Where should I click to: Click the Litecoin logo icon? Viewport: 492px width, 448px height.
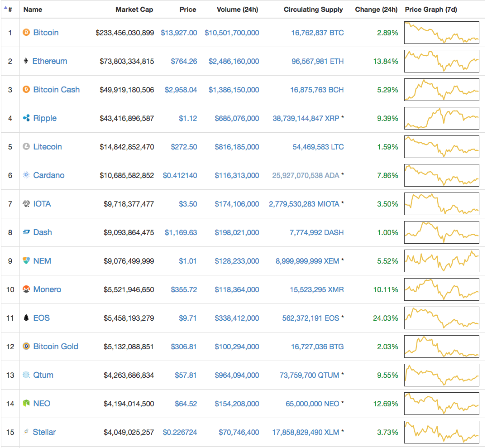point(26,147)
